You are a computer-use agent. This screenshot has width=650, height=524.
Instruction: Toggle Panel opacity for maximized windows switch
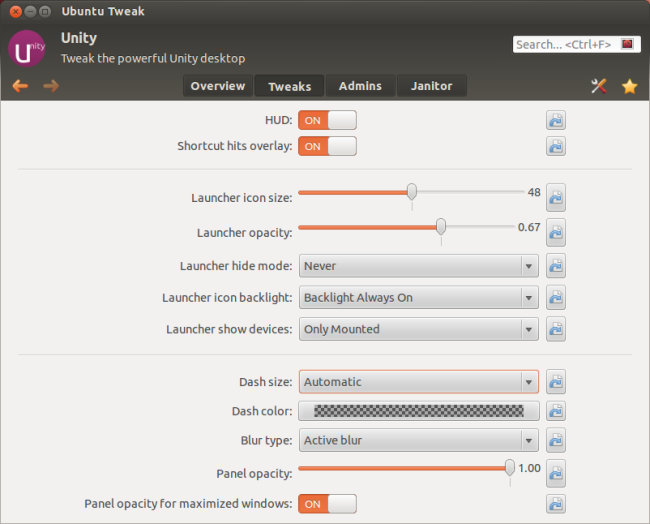pyautogui.click(x=327, y=504)
